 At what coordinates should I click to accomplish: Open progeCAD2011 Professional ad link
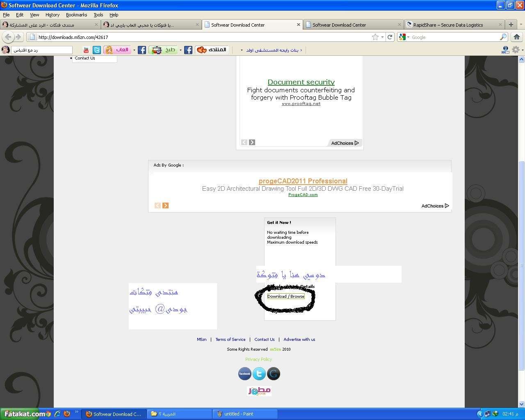[303, 181]
